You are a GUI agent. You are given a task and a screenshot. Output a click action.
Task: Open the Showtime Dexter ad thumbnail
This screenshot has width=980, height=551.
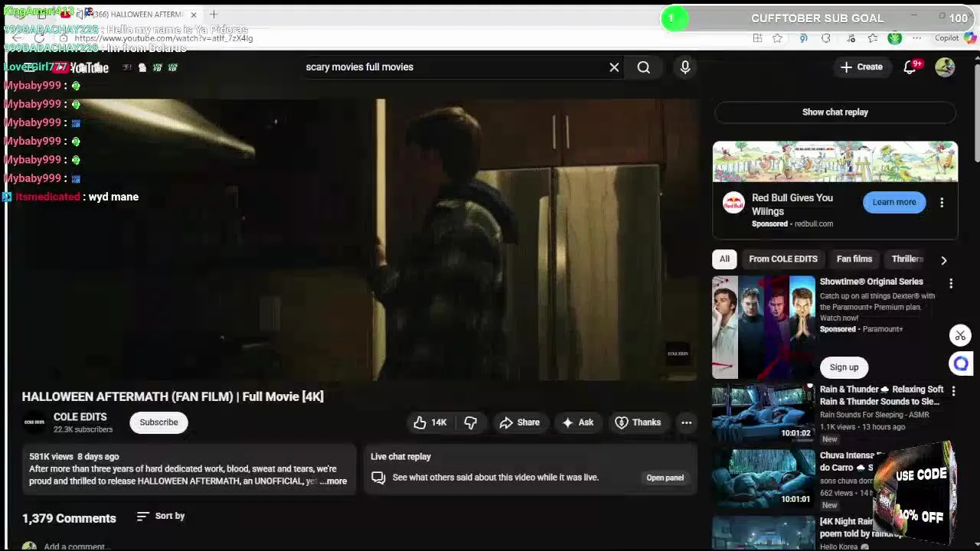pyautogui.click(x=763, y=328)
